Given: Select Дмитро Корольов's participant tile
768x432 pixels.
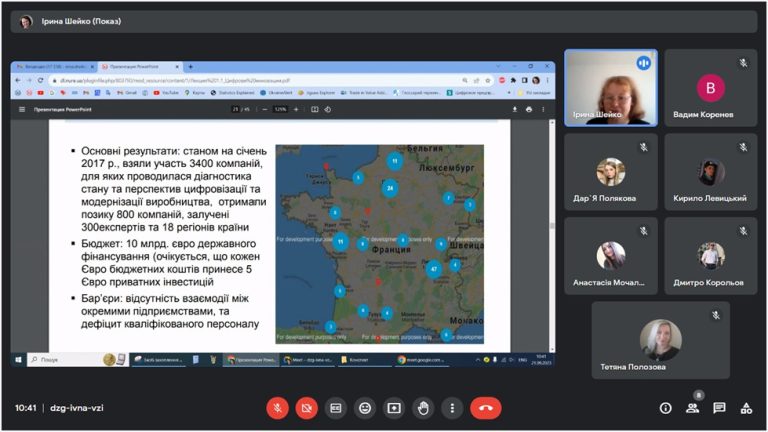Looking at the screenshot, I should pos(711,256).
